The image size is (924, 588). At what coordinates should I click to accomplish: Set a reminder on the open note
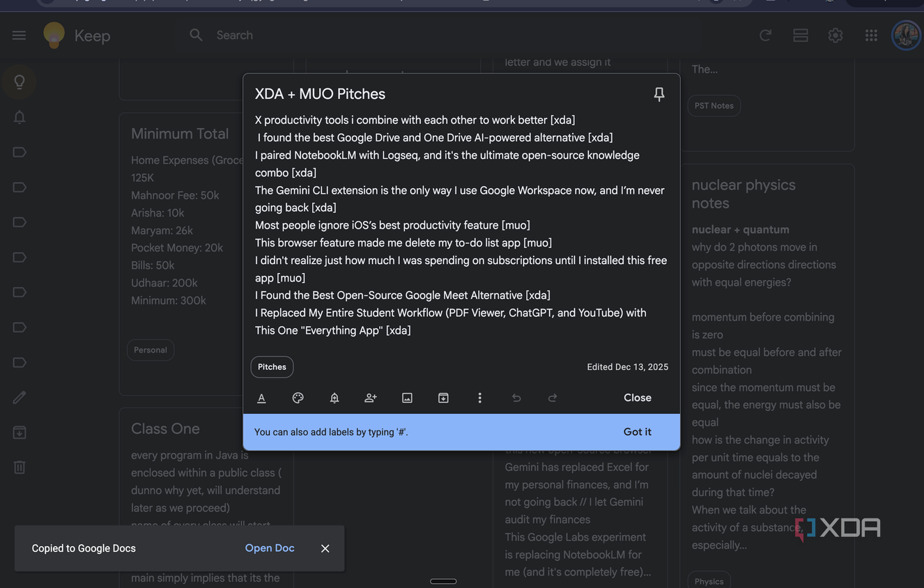334,398
